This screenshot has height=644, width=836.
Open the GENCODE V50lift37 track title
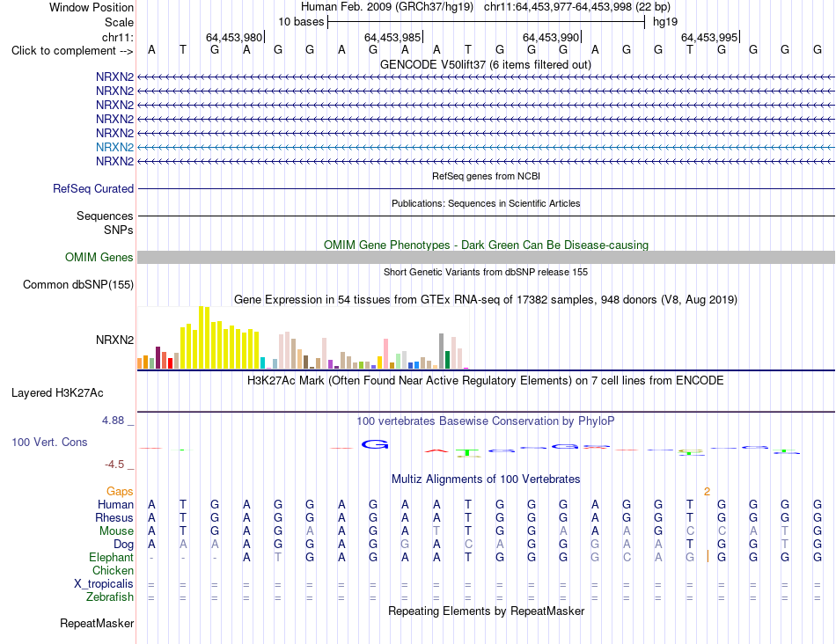point(486,64)
